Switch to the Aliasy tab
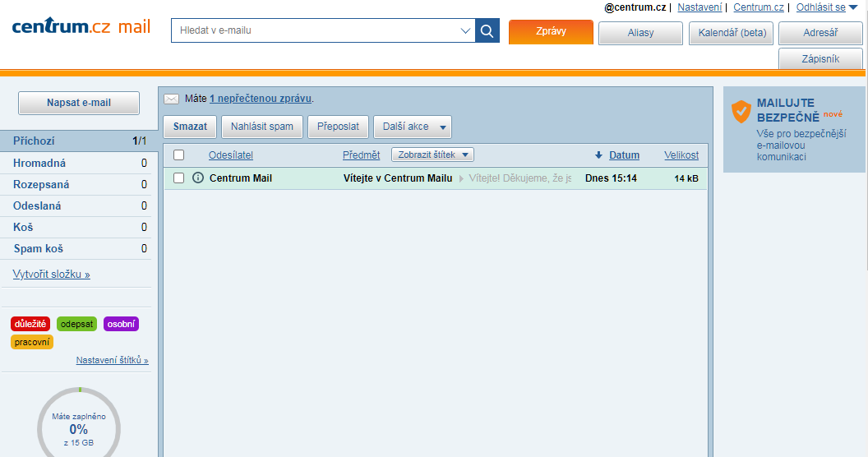 [x=640, y=33]
